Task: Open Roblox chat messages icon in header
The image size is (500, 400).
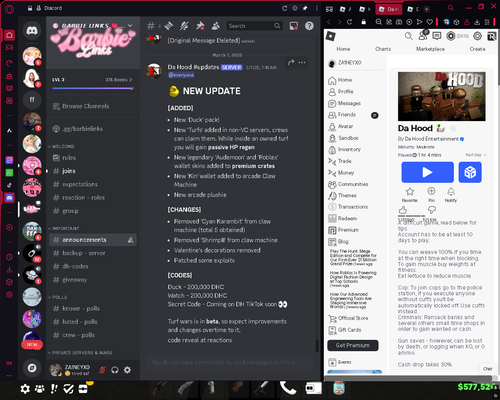Action: tap(437, 36)
